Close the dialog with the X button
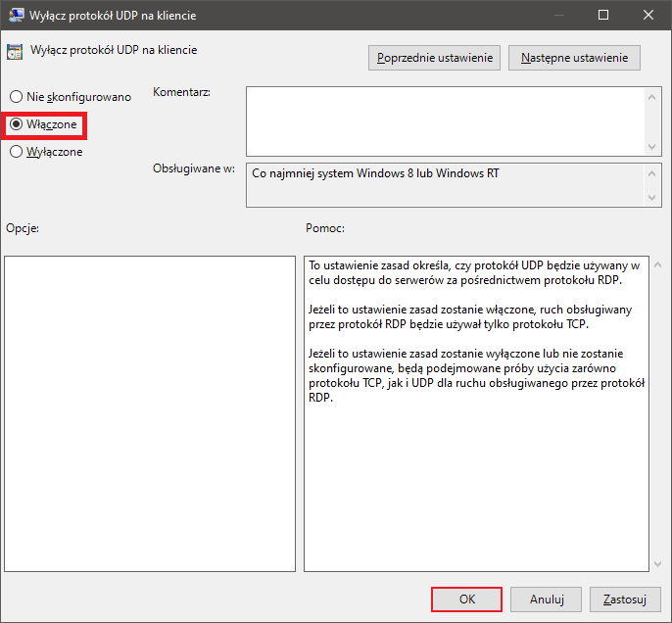The height and width of the screenshot is (623, 672). click(648, 15)
